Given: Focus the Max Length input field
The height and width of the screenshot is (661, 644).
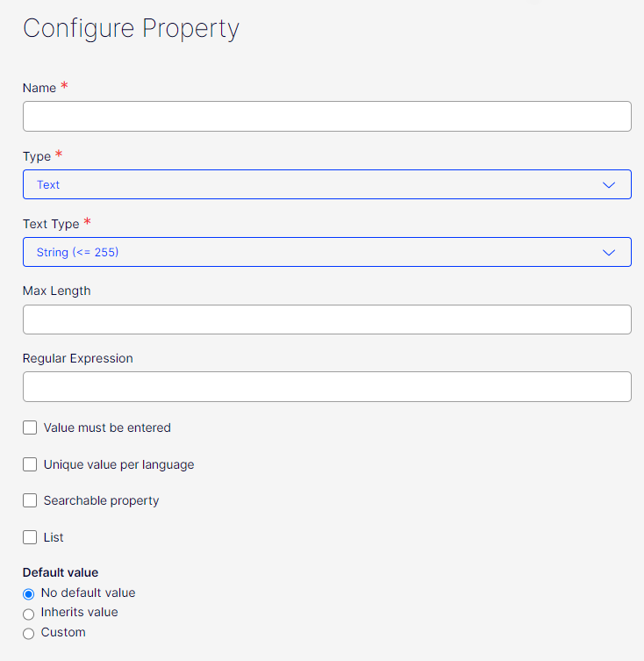Looking at the screenshot, I should (326, 320).
